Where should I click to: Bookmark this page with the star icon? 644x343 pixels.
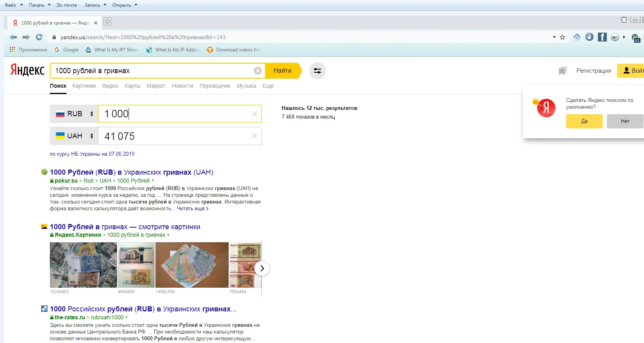tap(563, 37)
